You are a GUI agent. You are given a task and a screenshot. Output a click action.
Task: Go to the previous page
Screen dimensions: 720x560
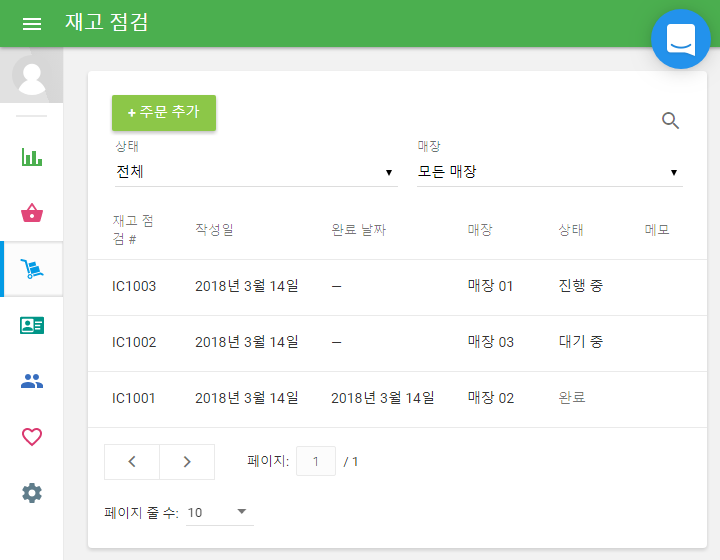pyautogui.click(x=132, y=462)
